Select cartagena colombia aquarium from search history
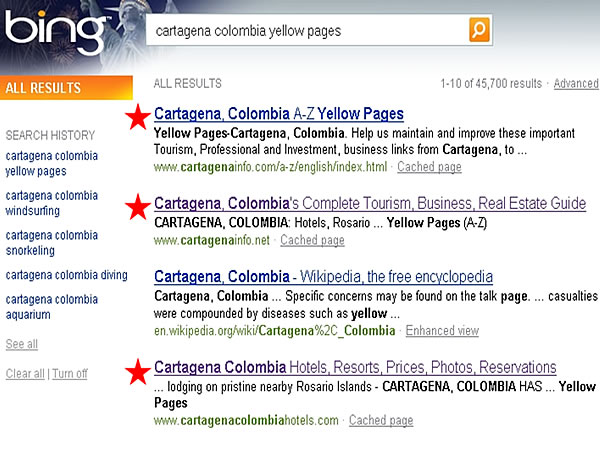 pyautogui.click(x=52, y=307)
